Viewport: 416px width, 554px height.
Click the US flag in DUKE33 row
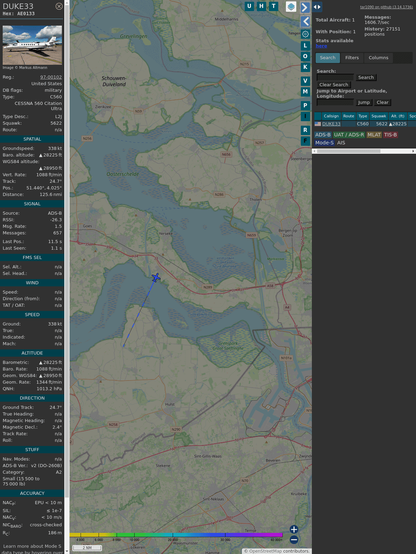coord(318,124)
